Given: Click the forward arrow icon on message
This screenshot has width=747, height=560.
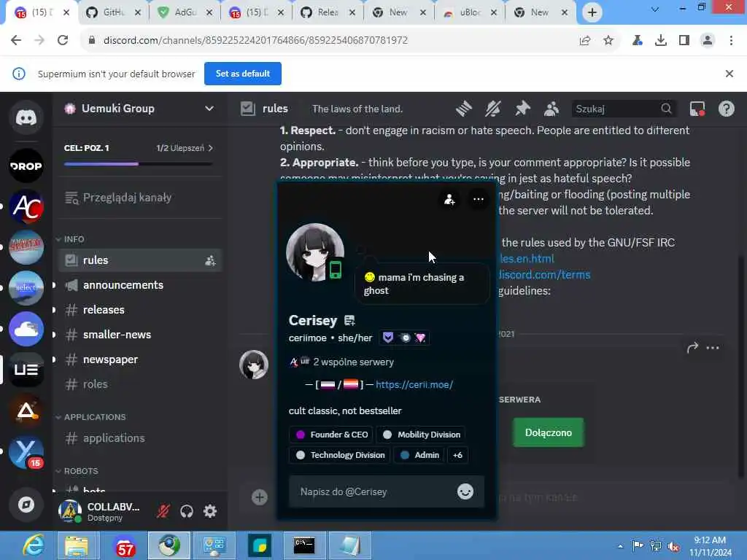Looking at the screenshot, I should tap(692, 348).
